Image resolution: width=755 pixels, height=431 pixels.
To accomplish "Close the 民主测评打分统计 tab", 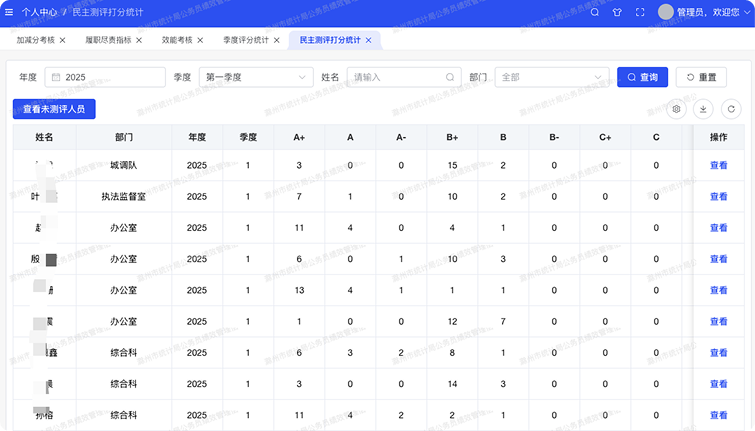I will pos(368,40).
